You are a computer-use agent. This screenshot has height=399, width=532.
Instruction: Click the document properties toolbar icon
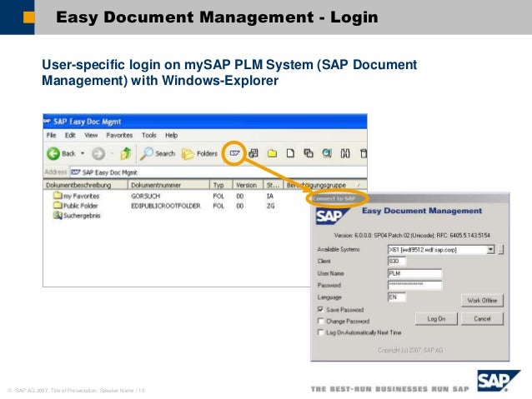(x=253, y=153)
